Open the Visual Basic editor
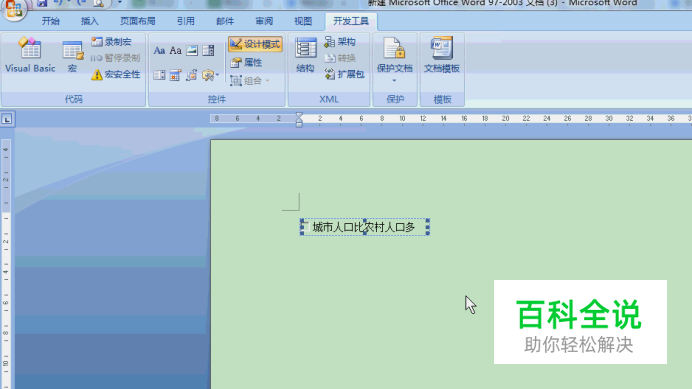Image resolution: width=692 pixels, height=389 pixels. 30,55
